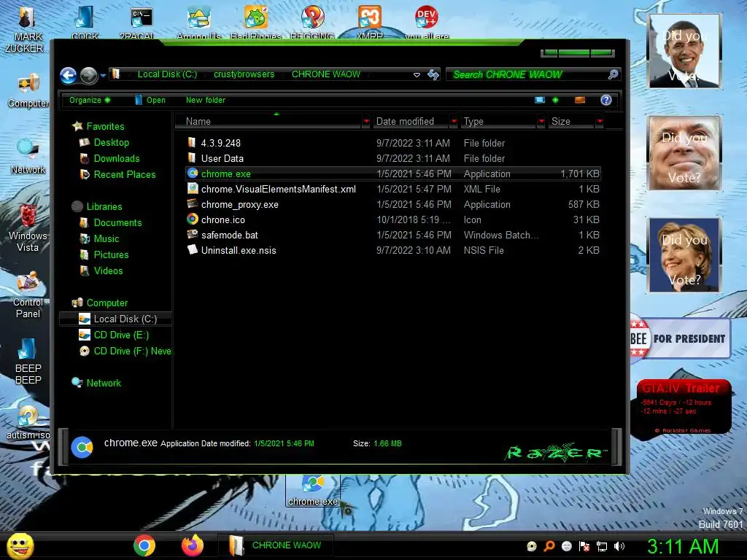Go back with the blue Back arrow
Image resolution: width=747 pixels, height=560 pixels.
coord(68,75)
